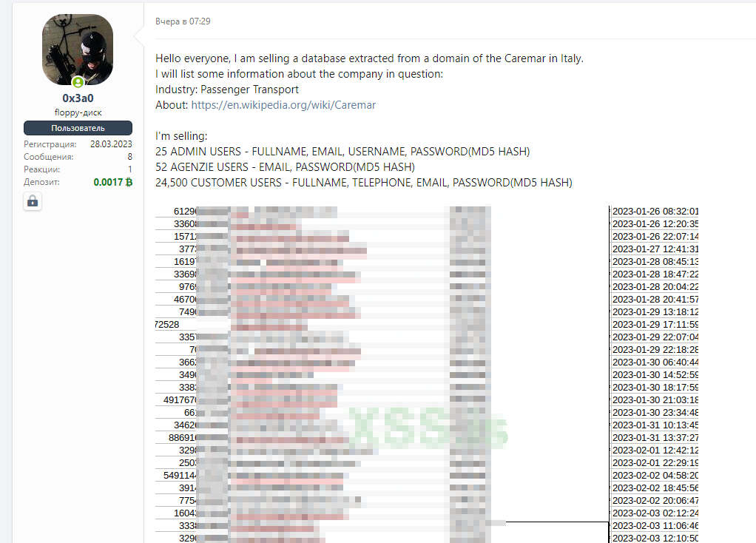The height and width of the screenshot is (543, 756).
Task: Click the messages count value 8
Action: click(x=129, y=157)
